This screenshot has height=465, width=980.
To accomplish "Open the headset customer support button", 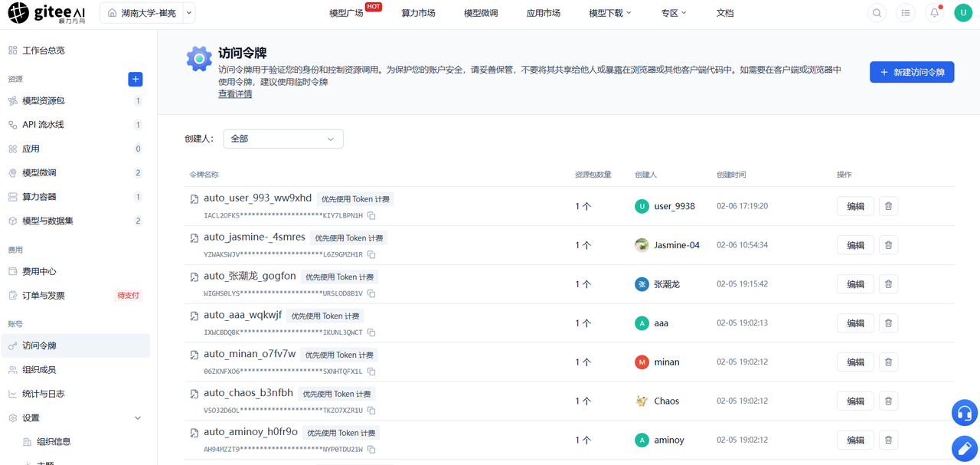I will pyautogui.click(x=965, y=413).
